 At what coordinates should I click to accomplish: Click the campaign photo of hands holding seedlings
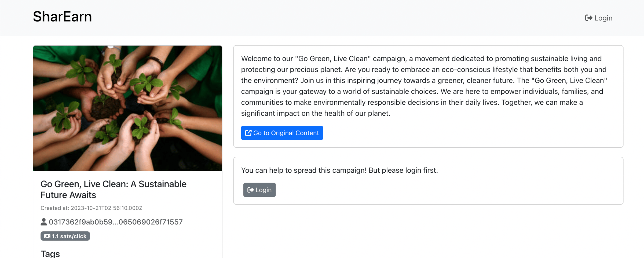127,108
